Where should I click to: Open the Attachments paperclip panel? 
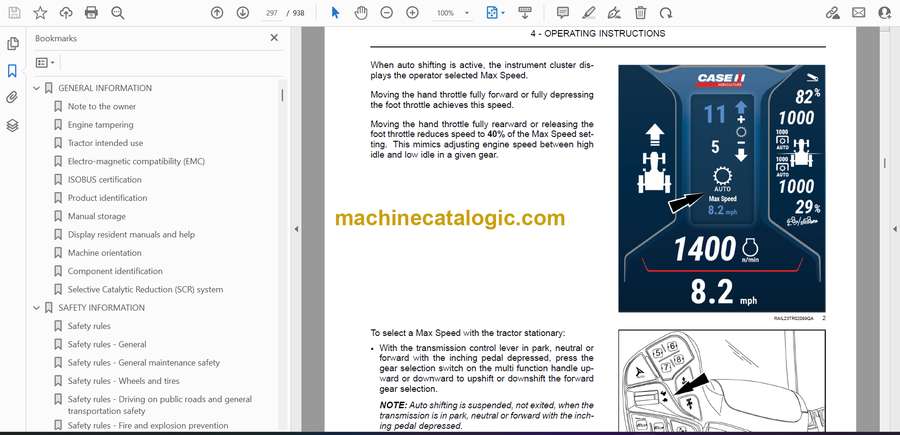(x=12, y=98)
